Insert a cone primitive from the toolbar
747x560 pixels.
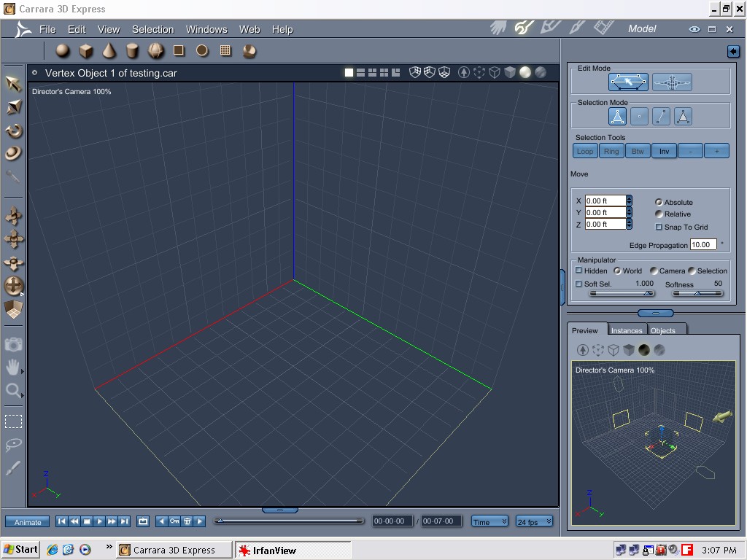109,50
